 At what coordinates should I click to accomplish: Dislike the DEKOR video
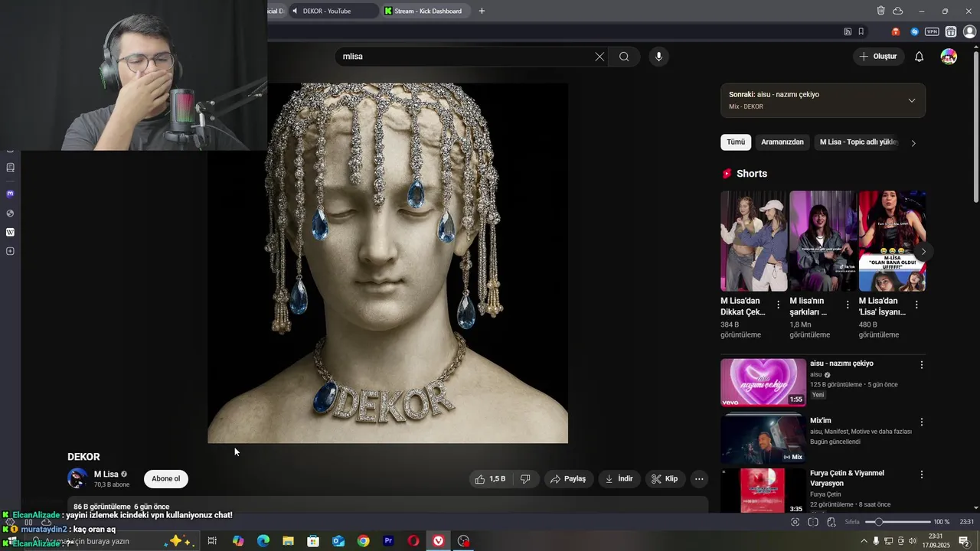pos(525,479)
